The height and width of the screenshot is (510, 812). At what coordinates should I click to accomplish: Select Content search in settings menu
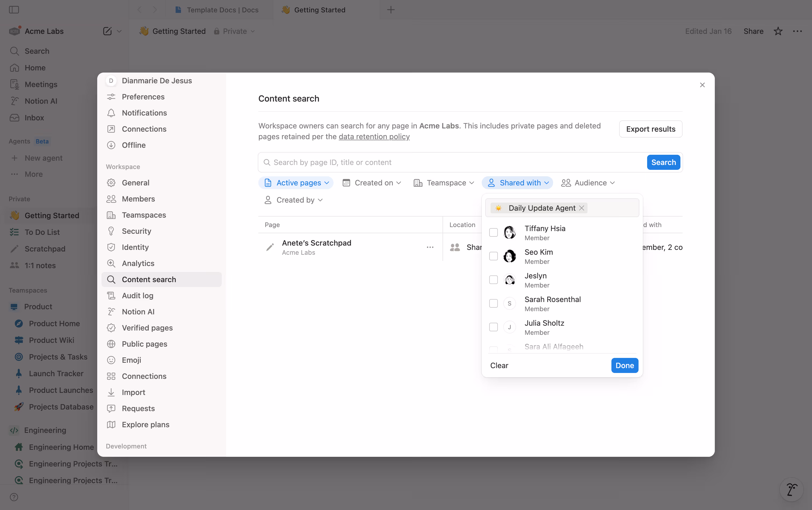(x=149, y=279)
